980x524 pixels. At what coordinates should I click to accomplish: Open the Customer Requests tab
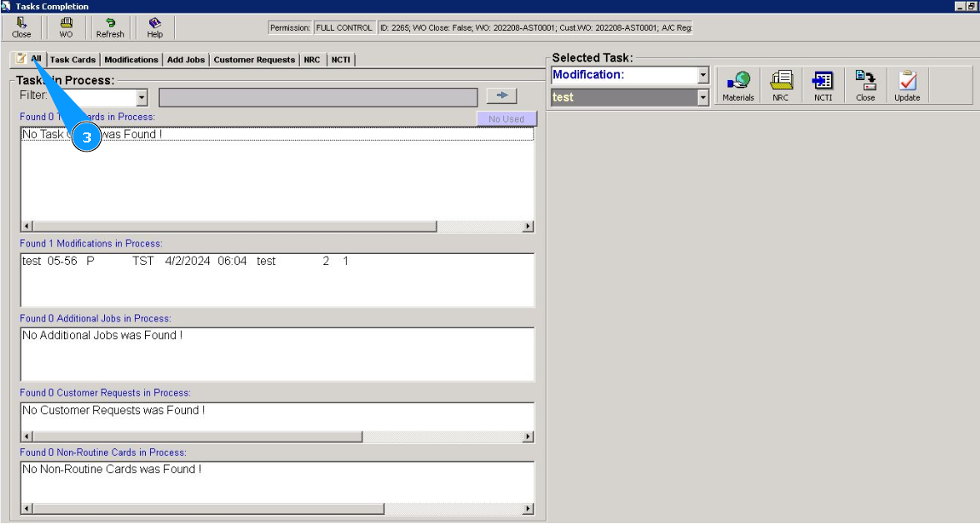(x=253, y=60)
